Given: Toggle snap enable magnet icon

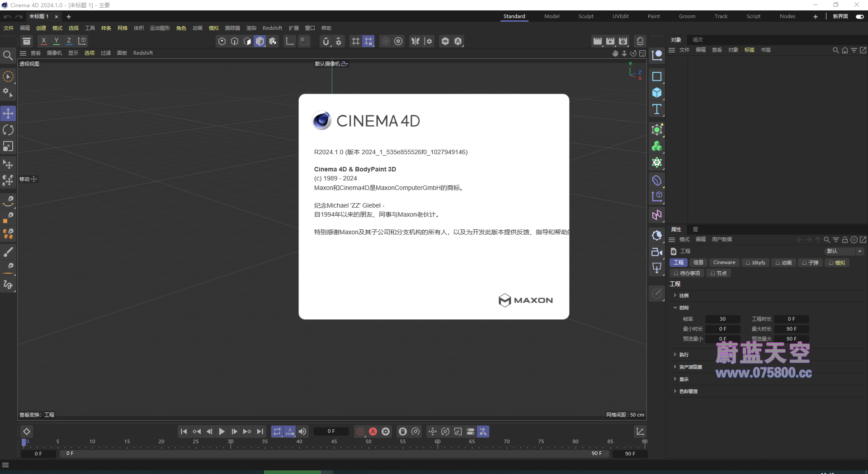Looking at the screenshot, I should (326, 41).
